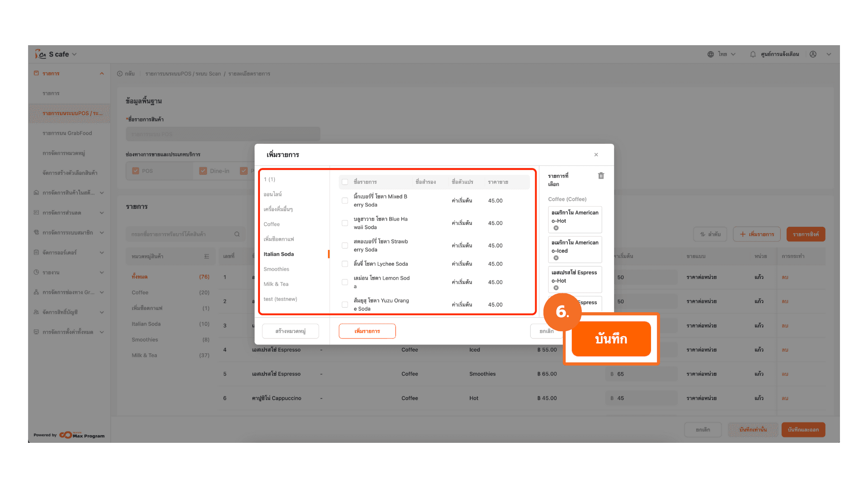Select Milk & Tea category in dialog
This screenshot has width=868, height=488.
[x=276, y=284]
